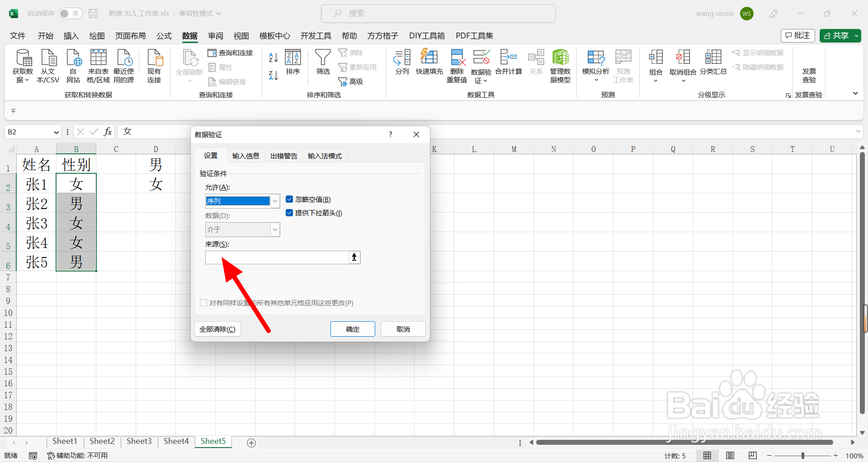868x462 pixels.
Task: Click into the 来源(S) input field
Action: [x=277, y=257]
